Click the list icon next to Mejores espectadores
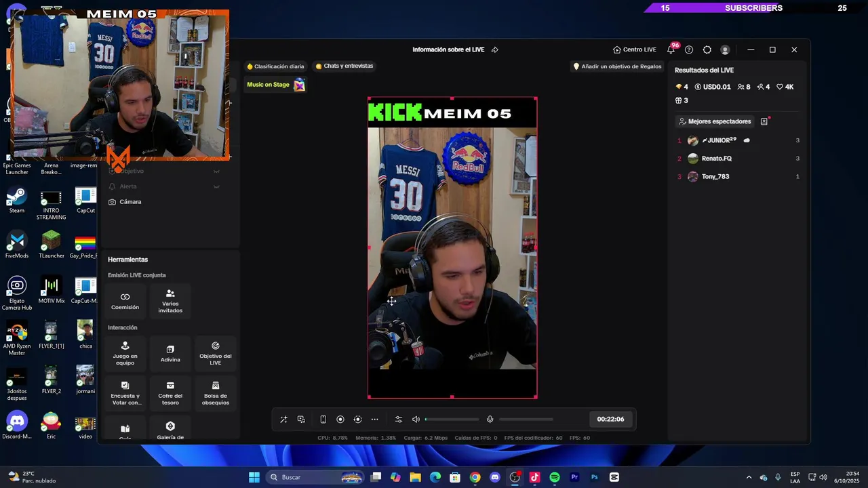 [x=764, y=121]
